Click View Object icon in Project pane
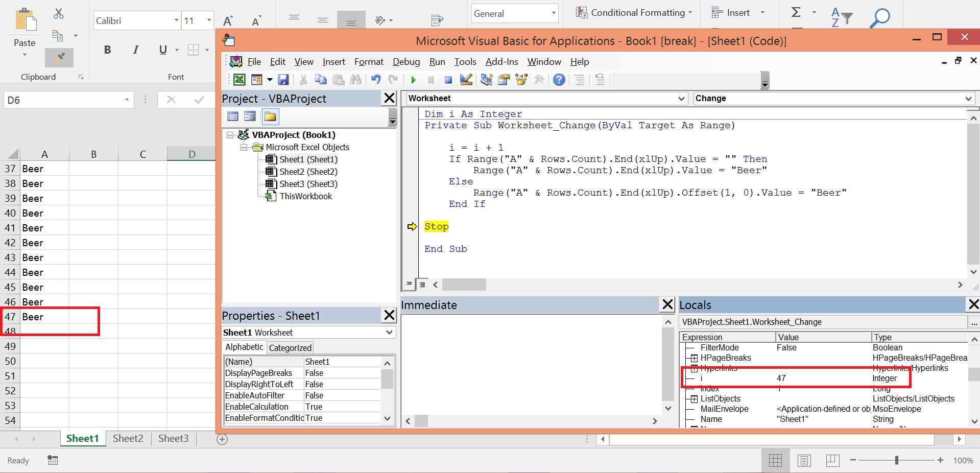Viewport: 980px width, 473px height. [250, 116]
